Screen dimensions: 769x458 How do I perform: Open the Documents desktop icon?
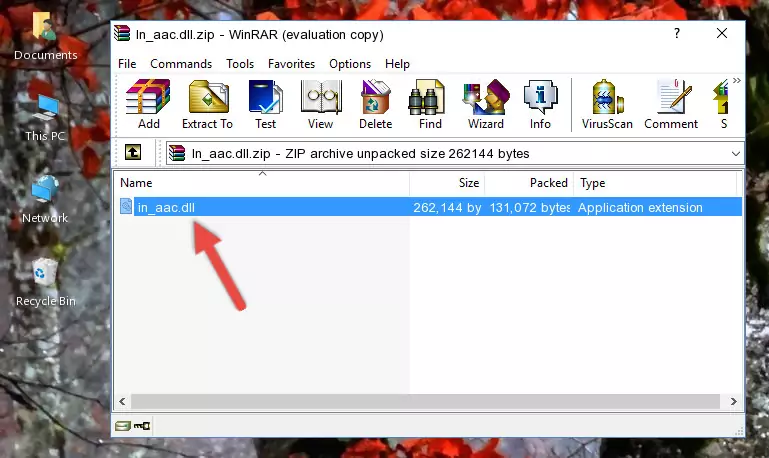[45, 37]
